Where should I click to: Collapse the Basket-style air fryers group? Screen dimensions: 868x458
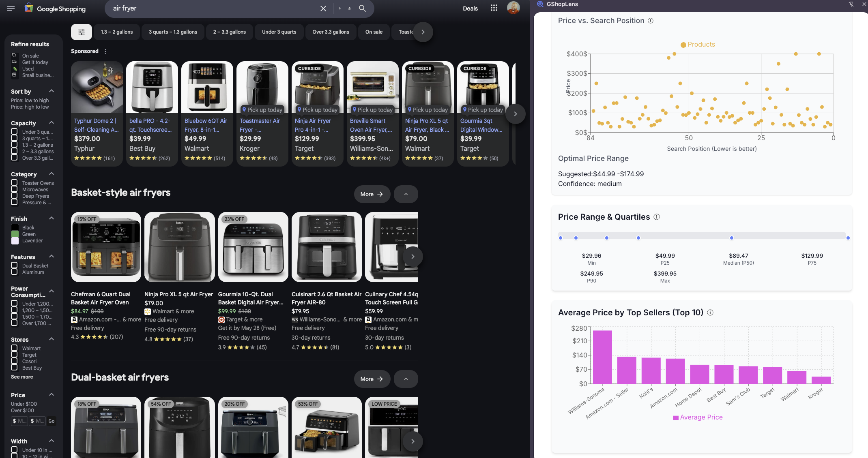coord(406,194)
